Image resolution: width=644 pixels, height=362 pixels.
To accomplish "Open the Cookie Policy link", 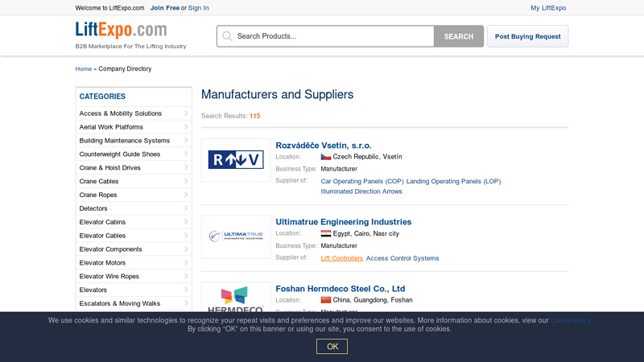I will (x=571, y=320).
